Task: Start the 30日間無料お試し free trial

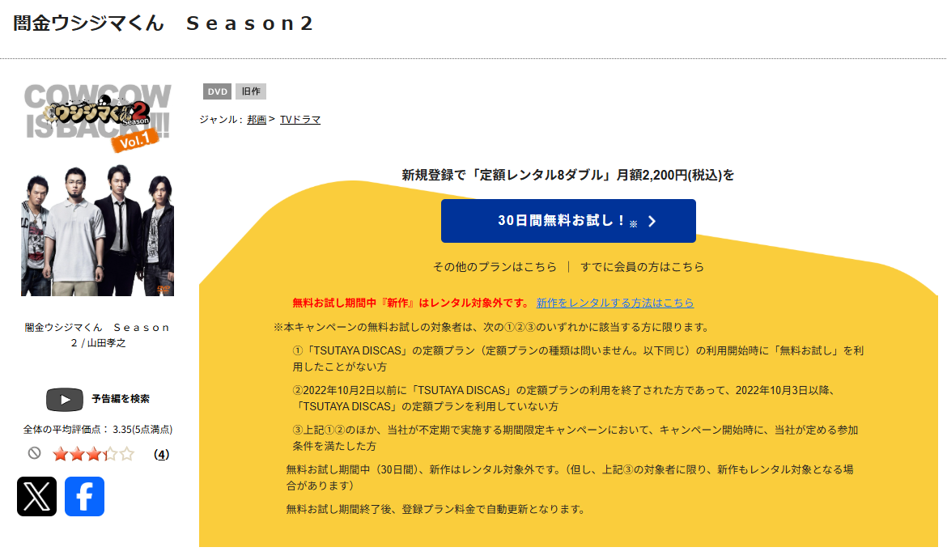Action: (567, 221)
